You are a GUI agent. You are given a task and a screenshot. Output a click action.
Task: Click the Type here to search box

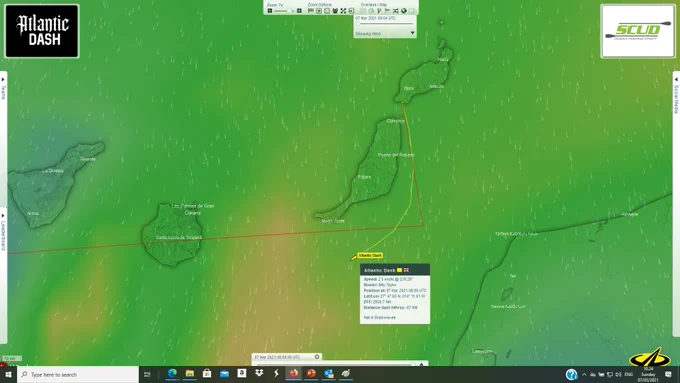pyautogui.click(x=78, y=374)
